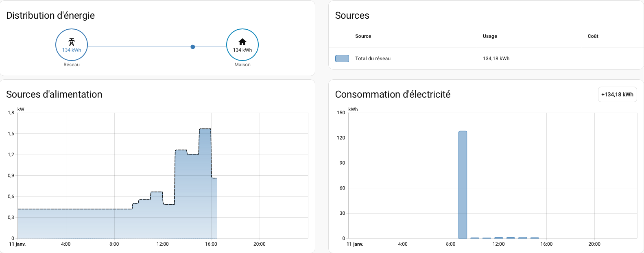Click the 134,18 kWh usage value in Sources table
Image resolution: width=644 pixels, height=253 pixels.
point(496,59)
